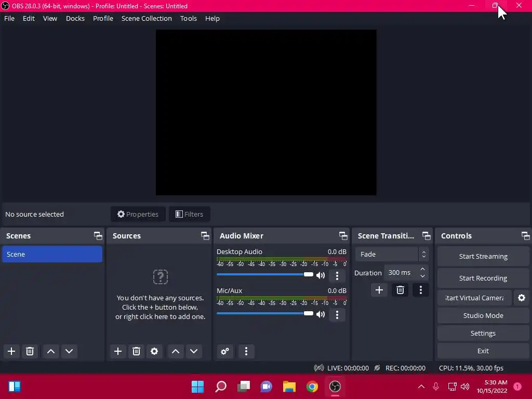Click Start Streaming button

[483, 257]
